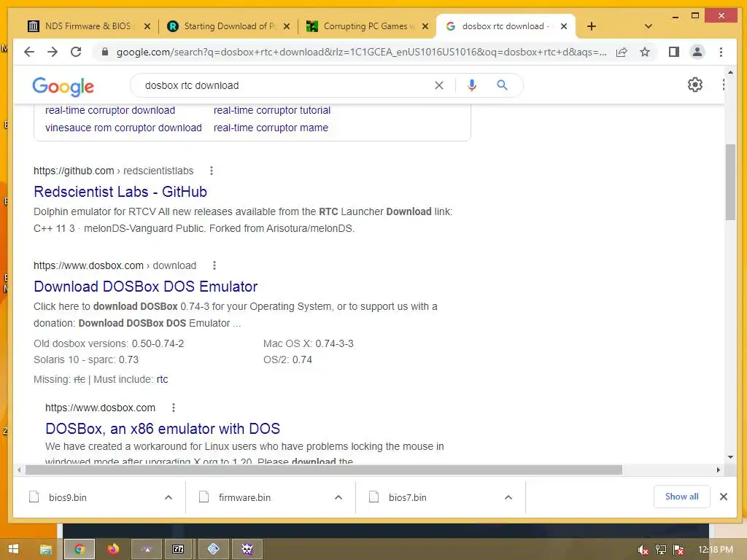Open the Windows Start menu
The height and width of the screenshot is (560, 747).
pyautogui.click(x=13, y=549)
